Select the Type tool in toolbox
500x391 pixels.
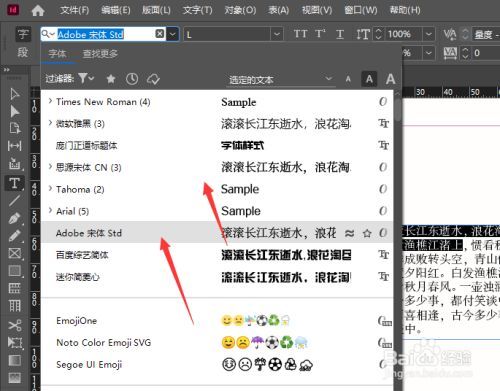click(x=14, y=183)
